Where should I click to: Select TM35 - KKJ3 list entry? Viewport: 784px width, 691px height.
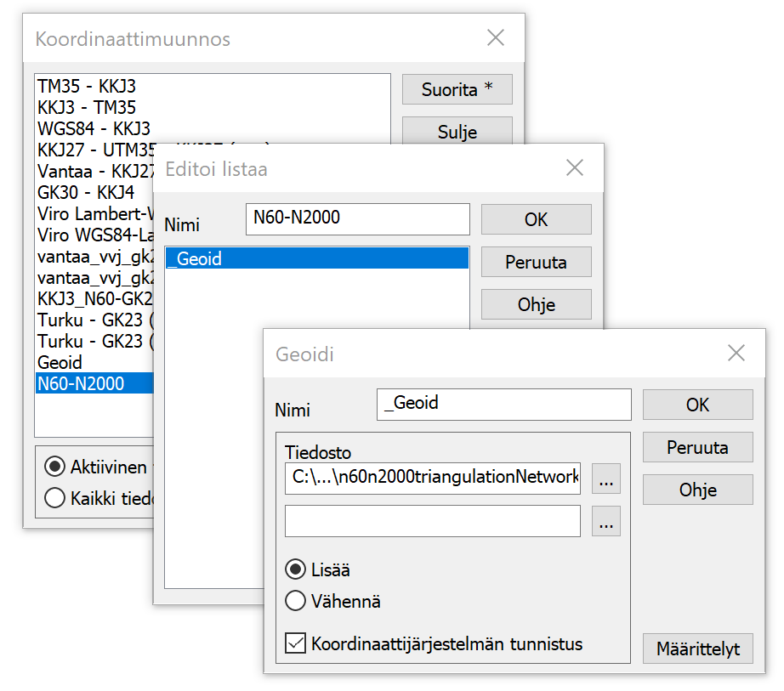point(87,87)
